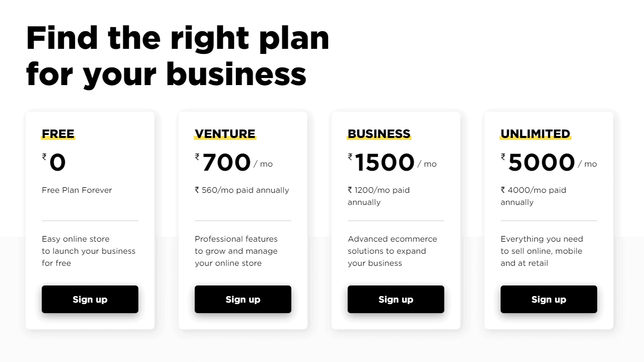Image resolution: width=644 pixels, height=362 pixels.
Task: Click the "Easy online store" description
Action: (x=89, y=251)
